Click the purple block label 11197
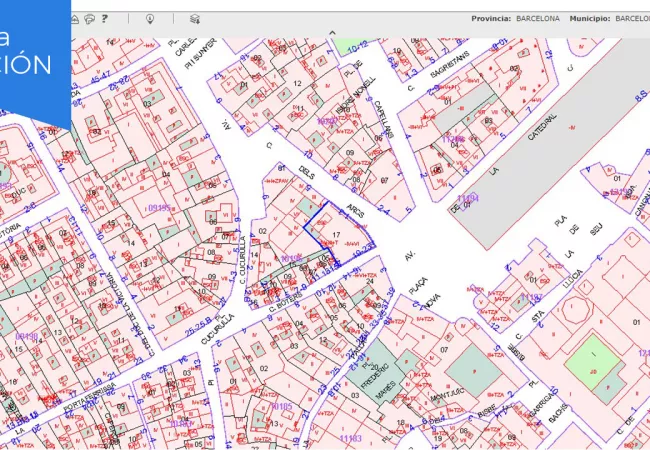 531,297
